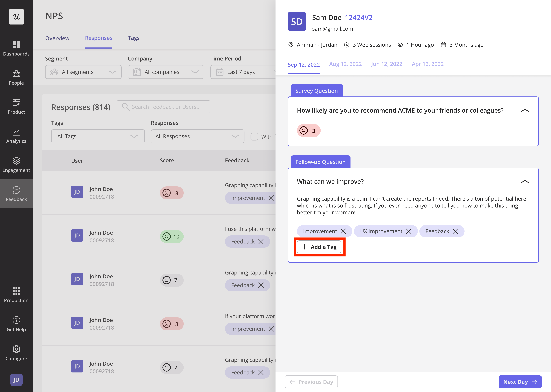Switch to the Aug 12, 2022 response
This screenshot has width=551, height=392.
pyautogui.click(x=345, y=64)
